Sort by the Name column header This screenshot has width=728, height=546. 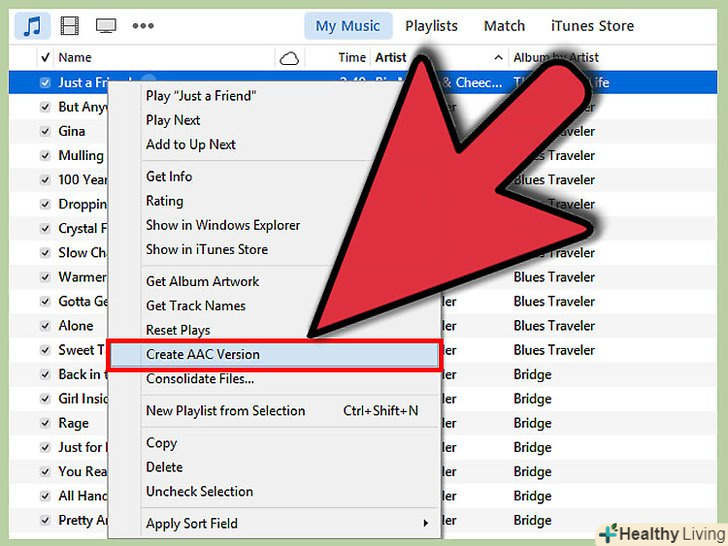[75, 58]
